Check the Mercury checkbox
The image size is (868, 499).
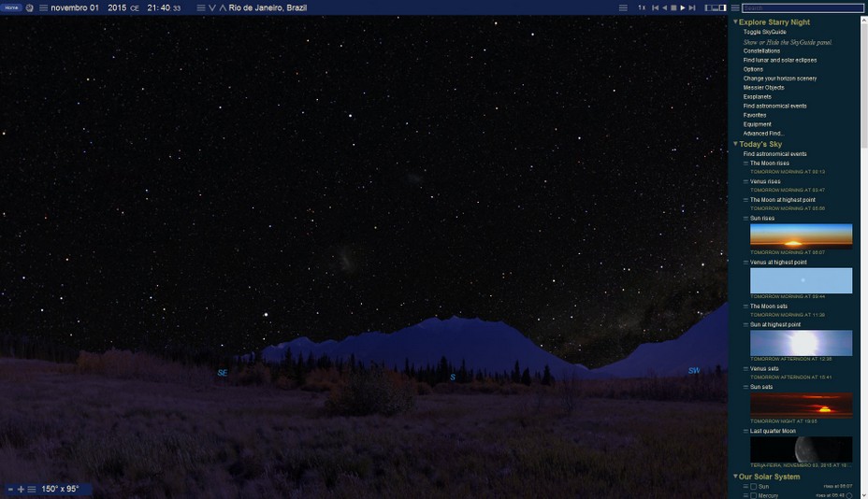[x=753, y=495]
